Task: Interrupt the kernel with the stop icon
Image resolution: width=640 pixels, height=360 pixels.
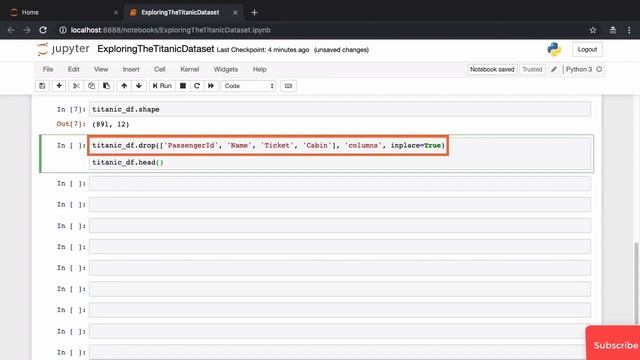Action: pyautogui.click(x=183, y=86)
